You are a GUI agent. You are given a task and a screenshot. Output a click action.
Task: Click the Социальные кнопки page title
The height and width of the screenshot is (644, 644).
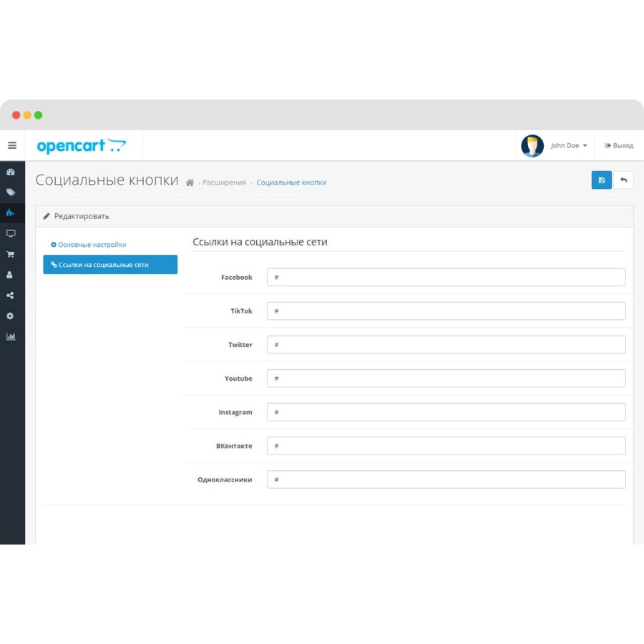107,180
